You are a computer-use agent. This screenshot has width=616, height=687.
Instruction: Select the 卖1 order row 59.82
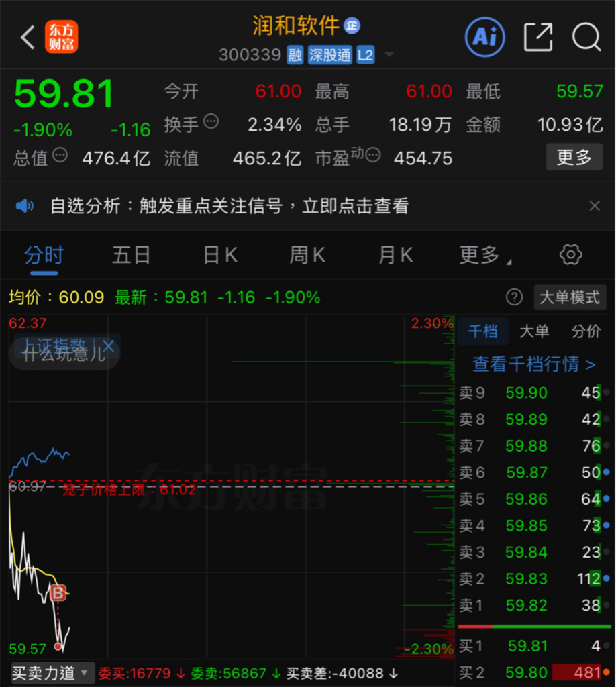pyautogui.click(x=534, y=606)
